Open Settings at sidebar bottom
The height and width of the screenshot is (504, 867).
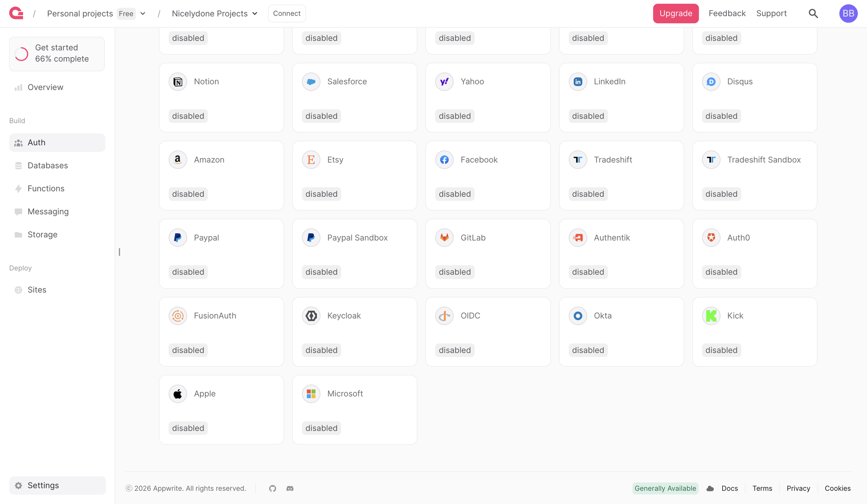click(x=57, y=485)
